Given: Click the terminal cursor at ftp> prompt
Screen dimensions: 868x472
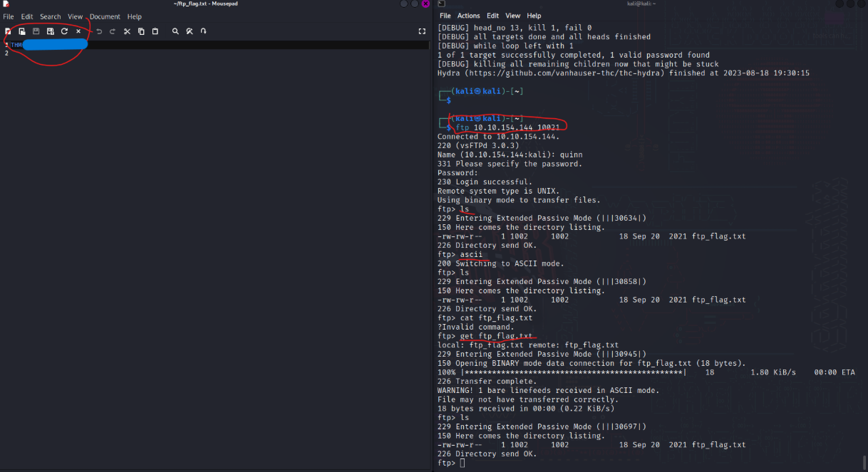Looking at the screenshot, I should click(463, 463).
